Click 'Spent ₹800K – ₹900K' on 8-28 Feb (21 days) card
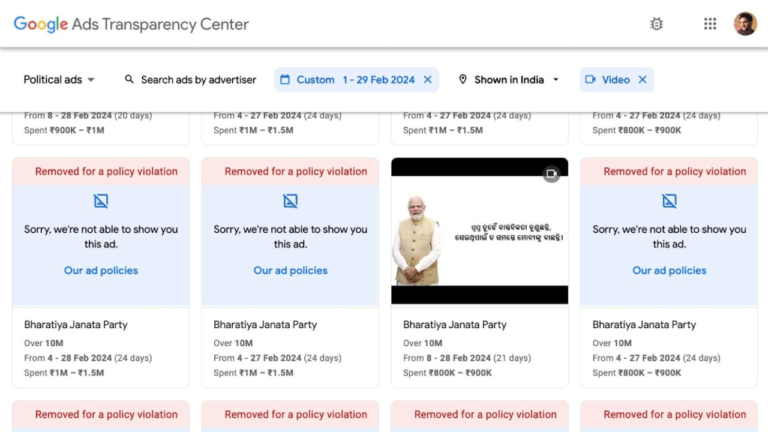 tap(447, 373)
